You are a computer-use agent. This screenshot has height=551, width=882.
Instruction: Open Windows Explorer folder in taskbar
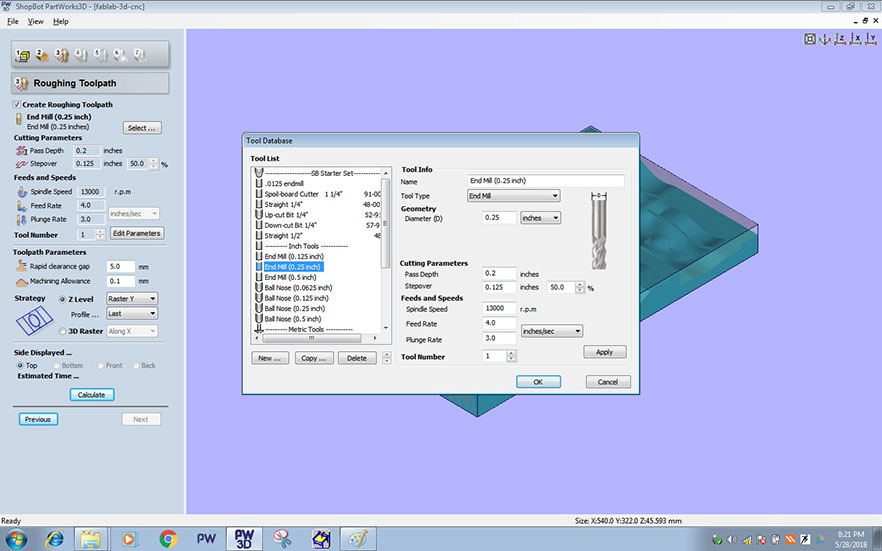(x=91, y=539)
